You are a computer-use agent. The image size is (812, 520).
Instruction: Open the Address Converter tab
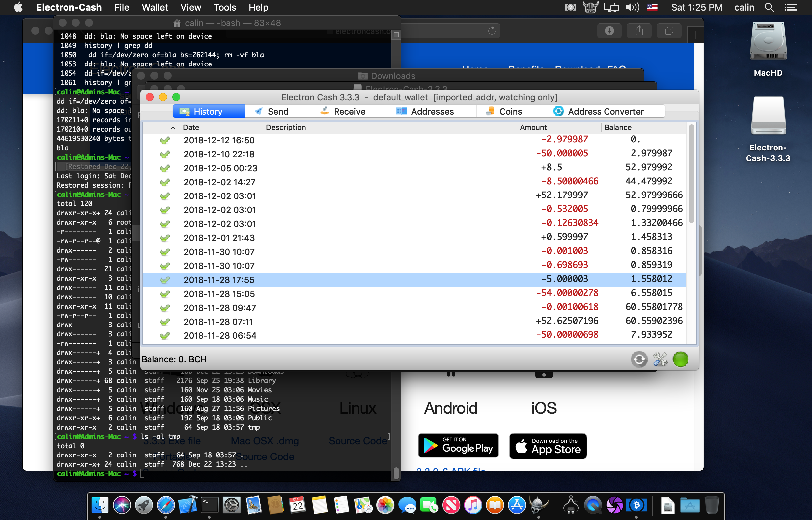pyautogui.click(x=605, y=111)
